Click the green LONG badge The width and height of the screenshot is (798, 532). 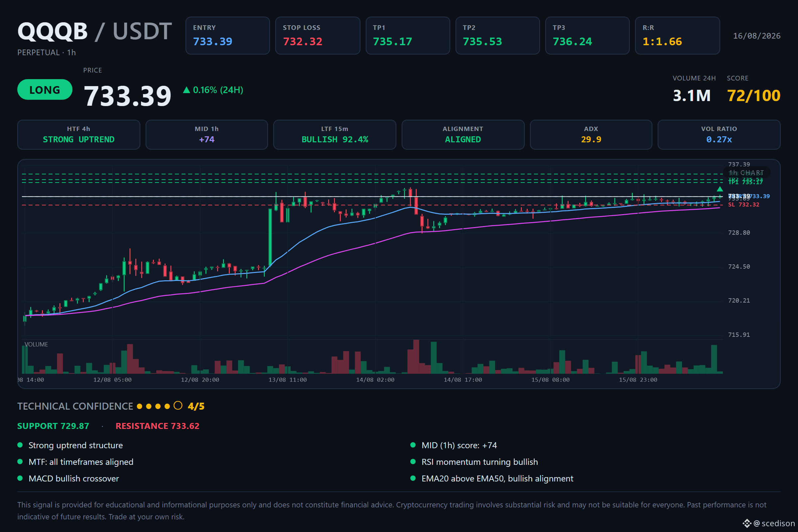45,89
